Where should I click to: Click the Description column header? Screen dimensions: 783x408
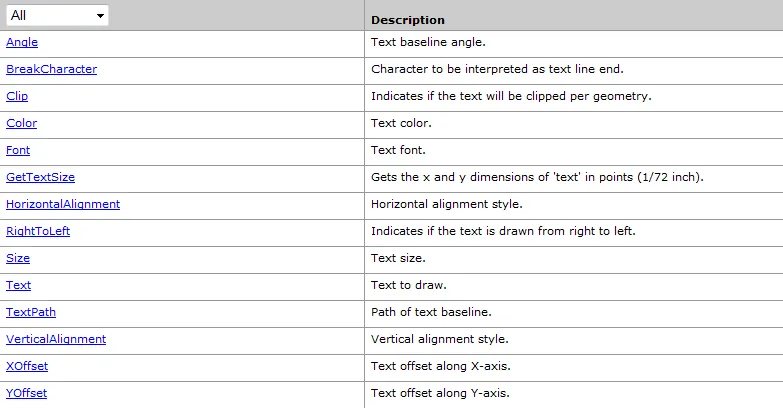click(408, 20)
